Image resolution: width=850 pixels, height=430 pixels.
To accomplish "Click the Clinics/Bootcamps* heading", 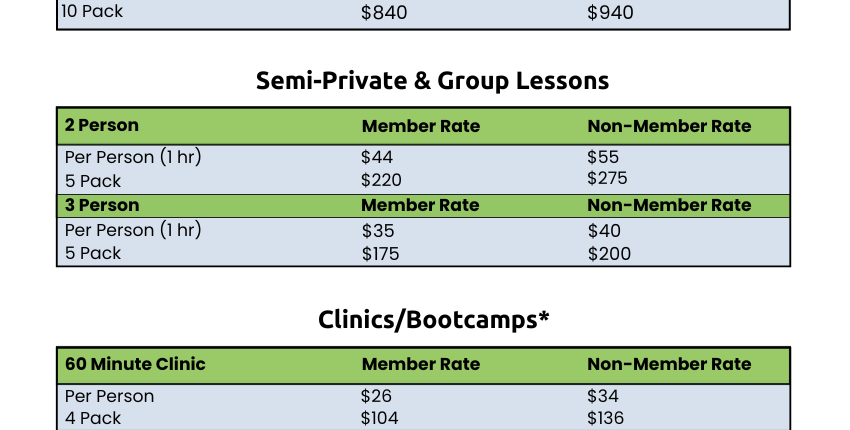I will coord(433,319).
